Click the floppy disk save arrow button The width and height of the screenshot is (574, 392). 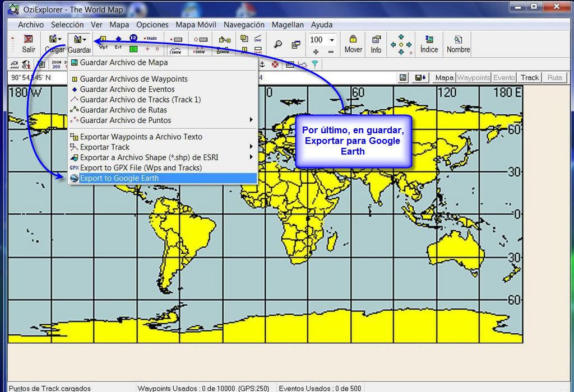coord(420,77)
